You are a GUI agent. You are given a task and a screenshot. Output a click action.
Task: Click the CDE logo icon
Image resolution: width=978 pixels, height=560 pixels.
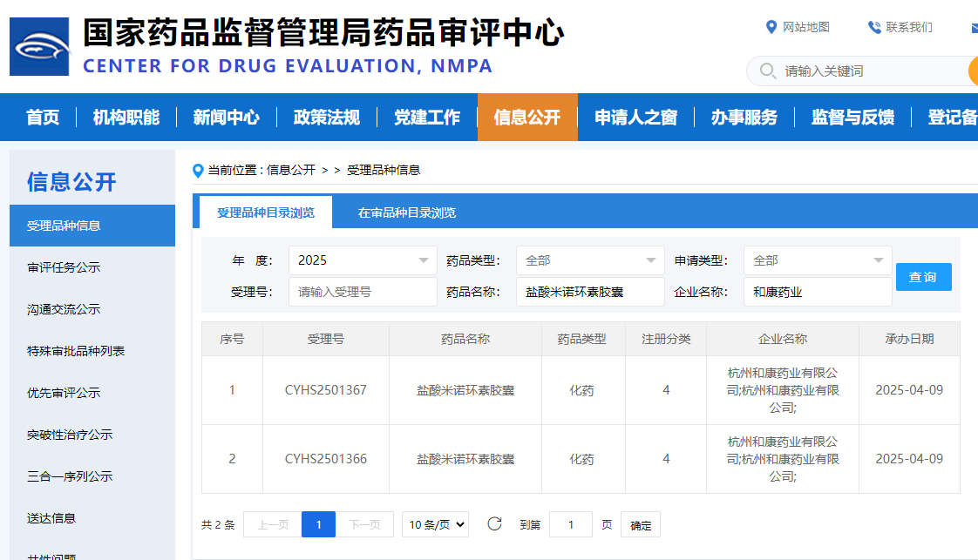click(x=39, y=46)
